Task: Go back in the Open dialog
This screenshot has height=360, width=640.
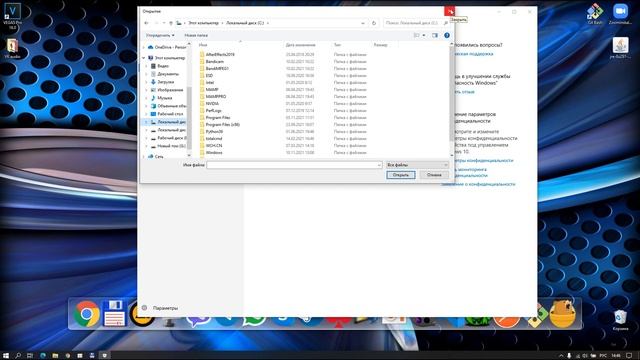Action: tap(147, 23)
